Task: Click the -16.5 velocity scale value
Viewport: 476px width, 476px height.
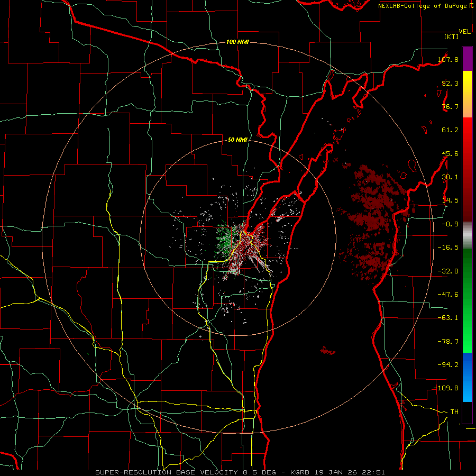Action: tap(448, 248)
